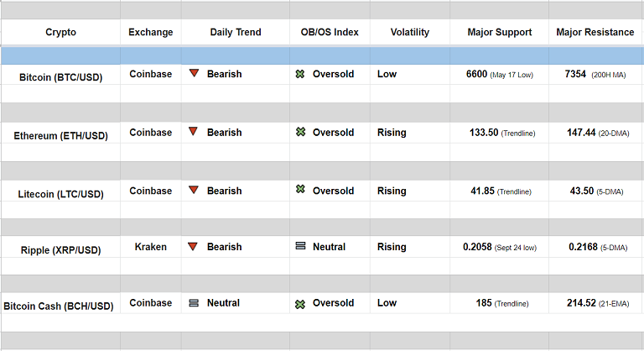644x351 pixels.
Task: Click Ethereum's red bearish triangle icon
Action: coord(194,132)
